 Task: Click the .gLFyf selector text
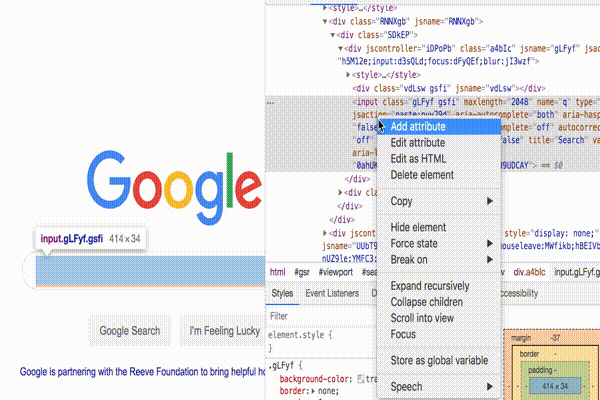(x=280, y=366)
